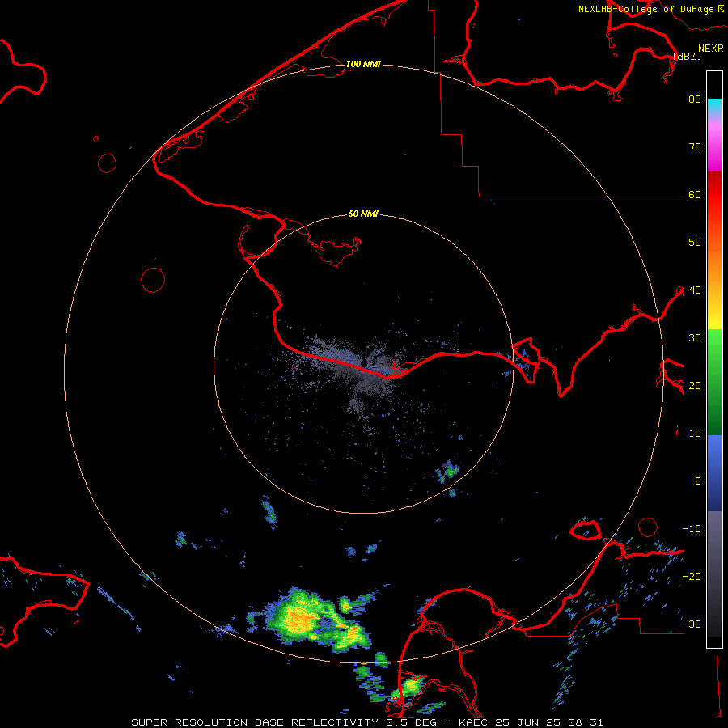Click the 100 NMI range ring label
This screenshot has height=728, width=728.
[363, 64]
